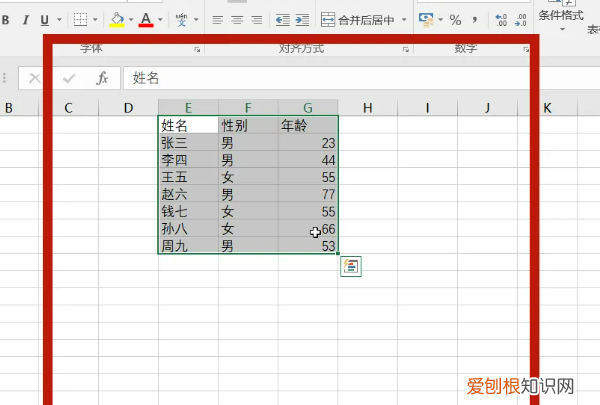Open the underline style dropdown arrow
The width and height of the screenshot is (600, 405).
click(x=59, y=20)
